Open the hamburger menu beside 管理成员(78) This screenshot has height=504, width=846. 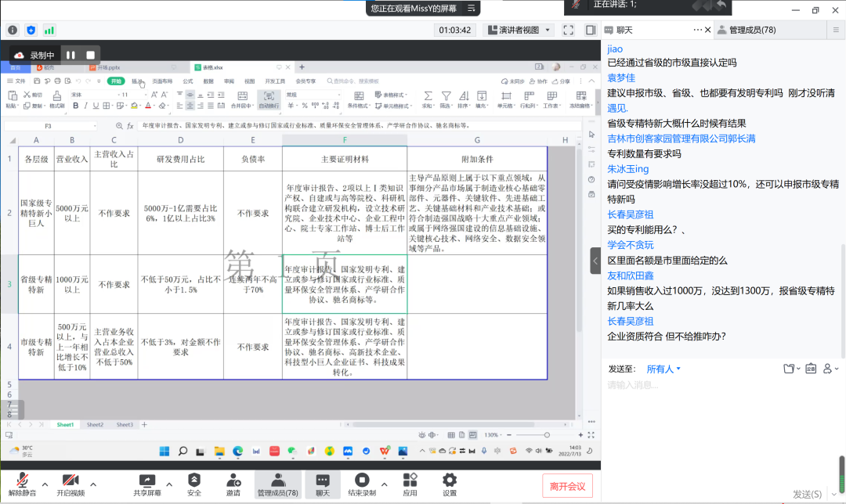(x=836, y=30)
